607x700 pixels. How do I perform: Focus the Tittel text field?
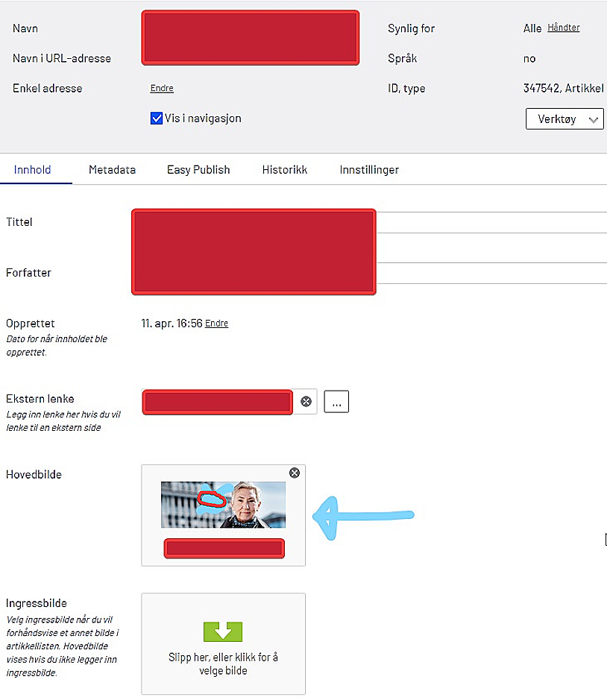coord(491,222)
